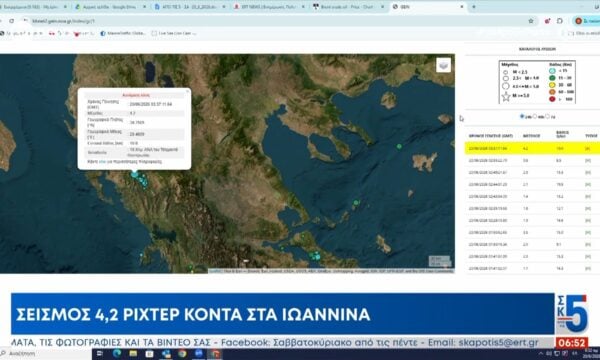
Task: Select the second time-range radio button
Action: coord(535,116)
